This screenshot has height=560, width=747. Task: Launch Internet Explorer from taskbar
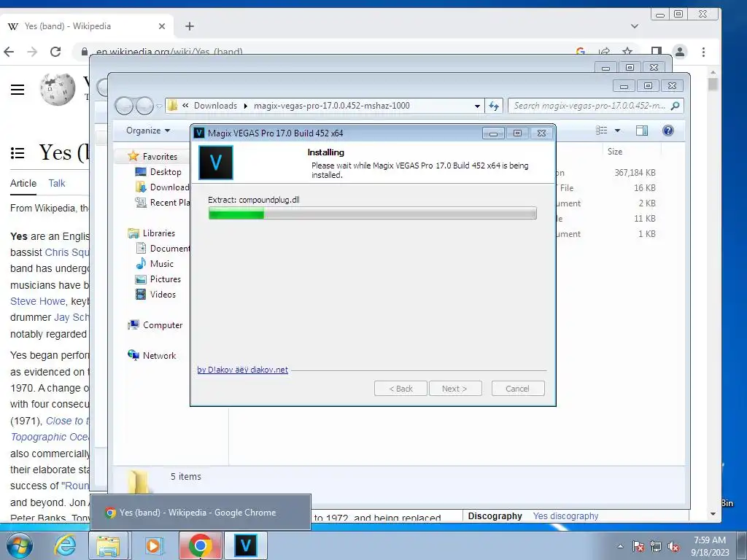pos(65,545)
